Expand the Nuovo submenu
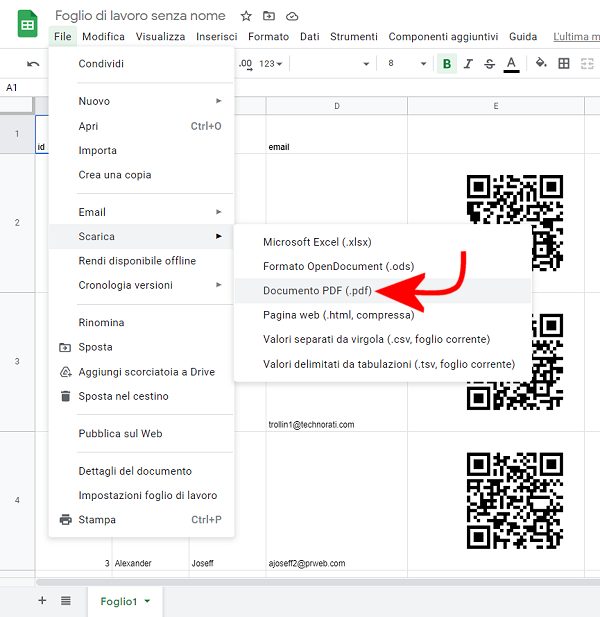Screen dimensions: 600x617 click(219, 101)
